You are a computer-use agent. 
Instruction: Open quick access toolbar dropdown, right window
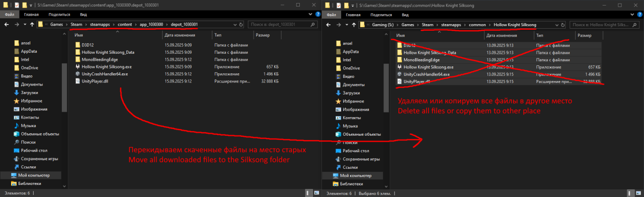pos(353,5)
